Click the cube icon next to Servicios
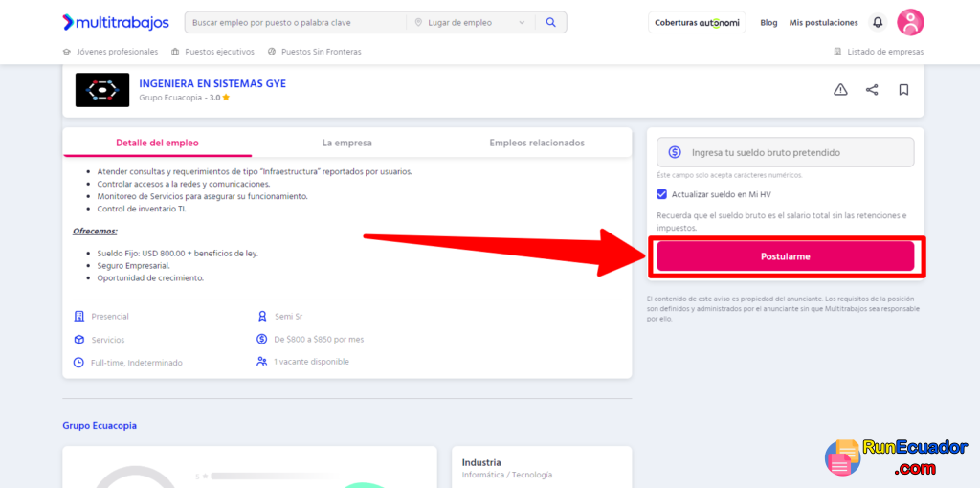The image size is (980, 488). click(78, 340)
